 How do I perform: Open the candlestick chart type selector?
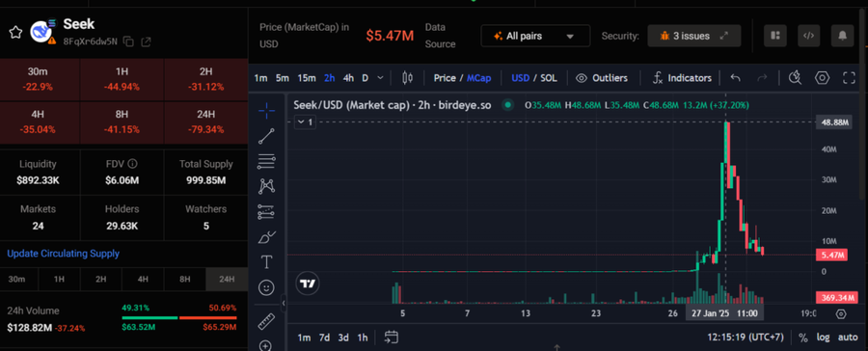click(407, 78)
